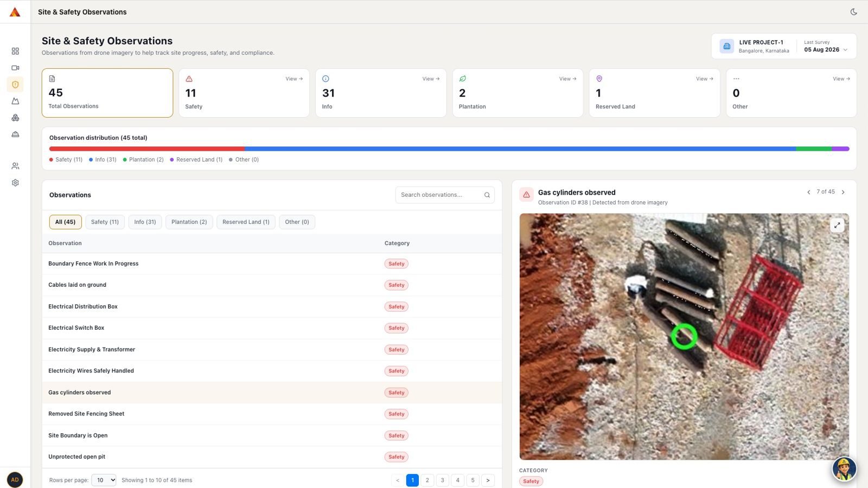Select the All (45) filter tab
Image resolution: width=868 pixels, height=488 pixels.
[x=65, y=222]
